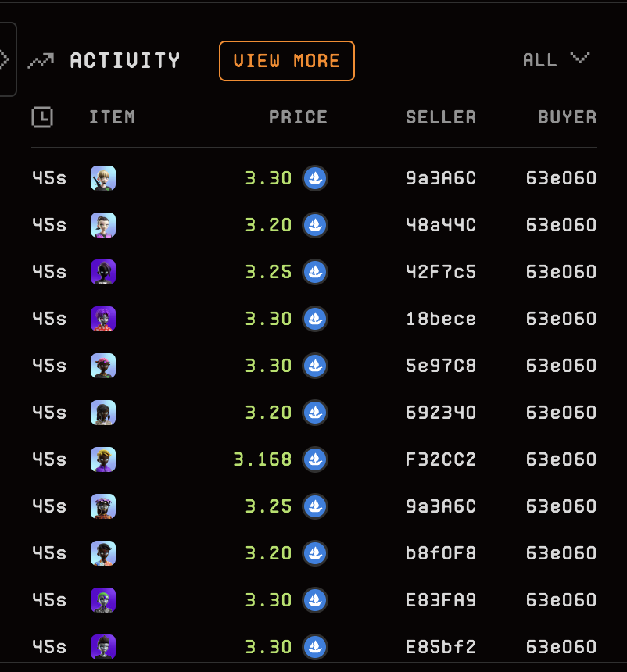Viewport: 627px width, 672px height.
Task: Click the View More button
Action: pyautogui.click(x=286, y=61)
